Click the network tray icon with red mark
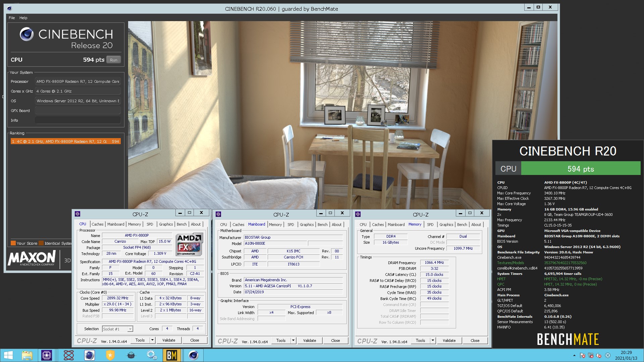This screenshot has width=644, height=362. click(591, 356)
